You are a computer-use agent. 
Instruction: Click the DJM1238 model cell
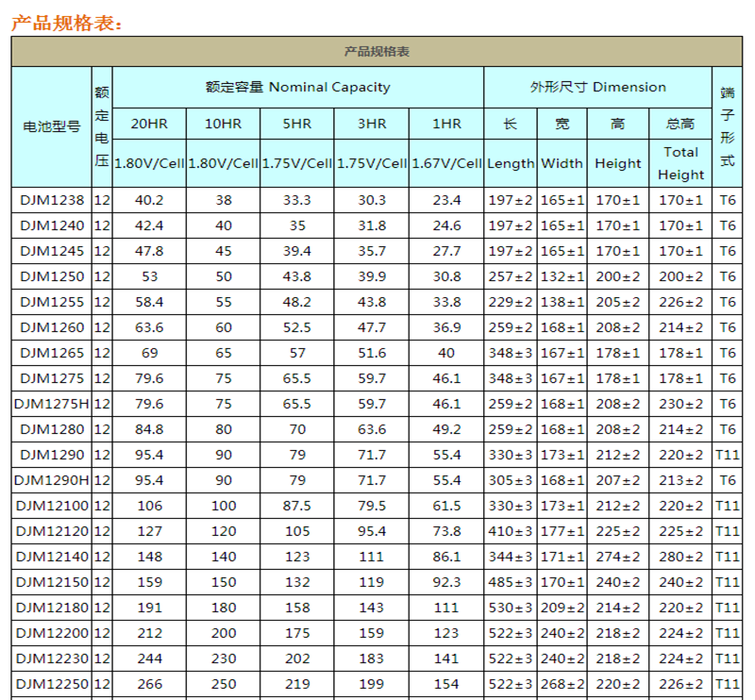tap(51, 200)
